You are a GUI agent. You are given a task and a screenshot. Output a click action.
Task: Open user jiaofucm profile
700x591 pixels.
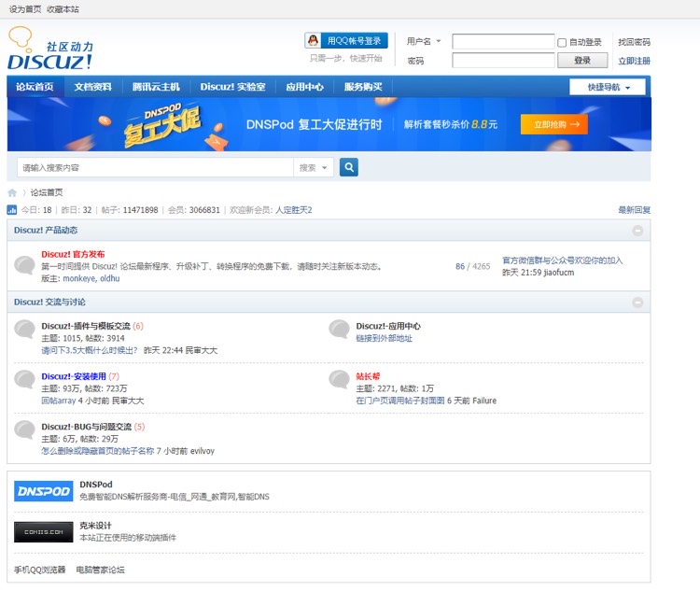pos(558,273)
